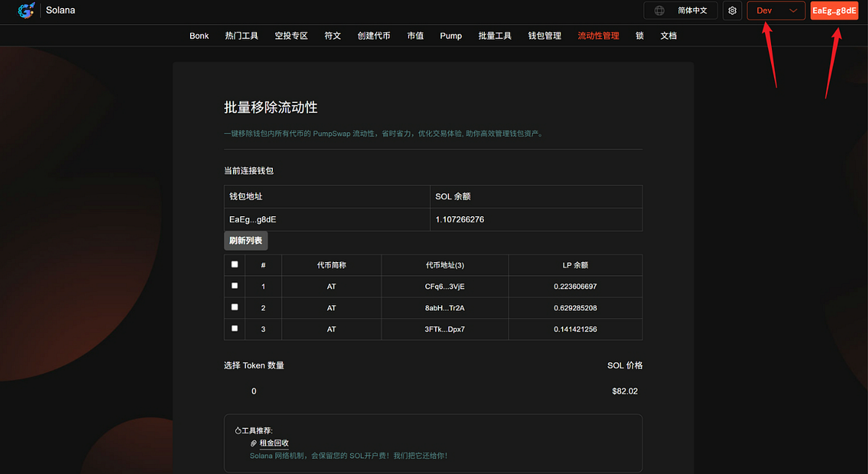Click the SOL price value $82.02
The height and width of the screenshot is (474, 868).
point(625,391)
